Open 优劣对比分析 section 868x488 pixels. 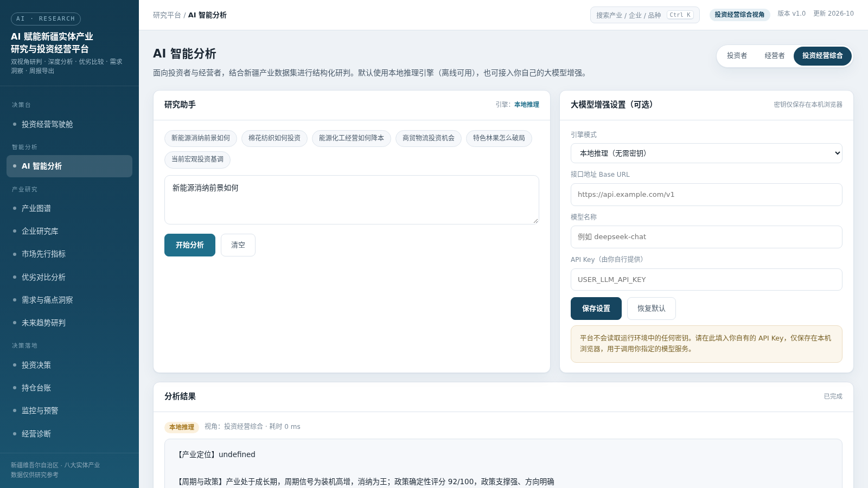(x=69, y=277)
